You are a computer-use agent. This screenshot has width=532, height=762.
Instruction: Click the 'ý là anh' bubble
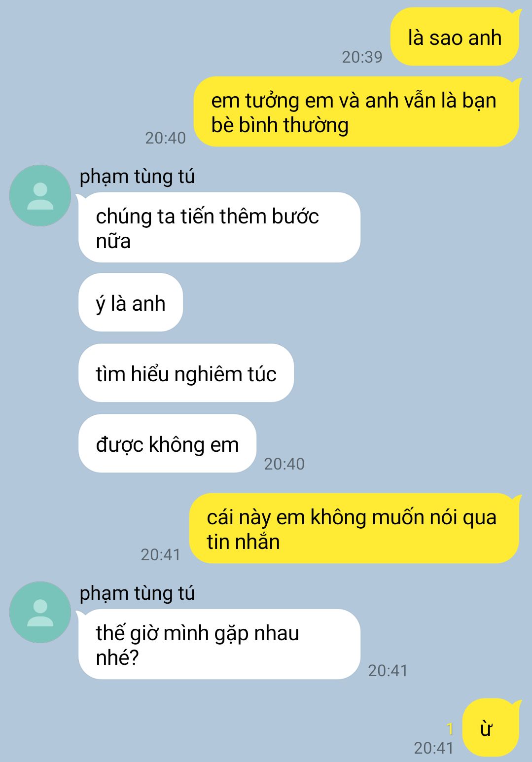pyautogui.click(x=131, y=303)
